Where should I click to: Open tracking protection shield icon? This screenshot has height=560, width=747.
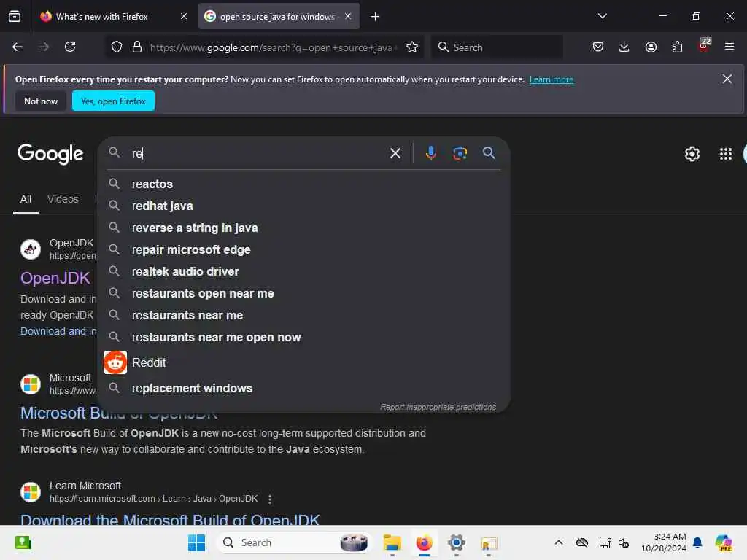(x=117, y=47)
